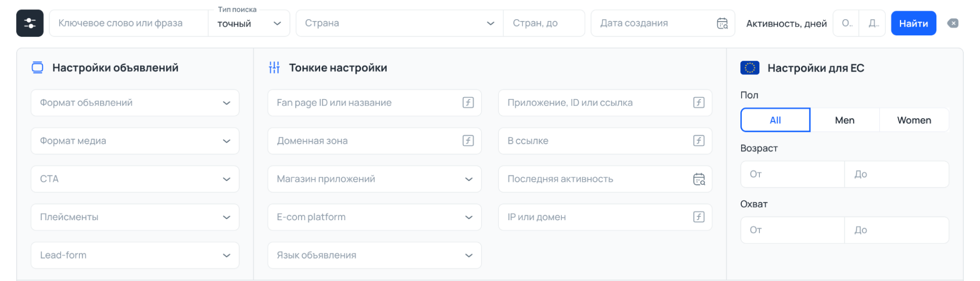Image resolution: width=980 pixels, height=281 pixels.
Task: Click the Возраст От field
Action: pos(793,174)
